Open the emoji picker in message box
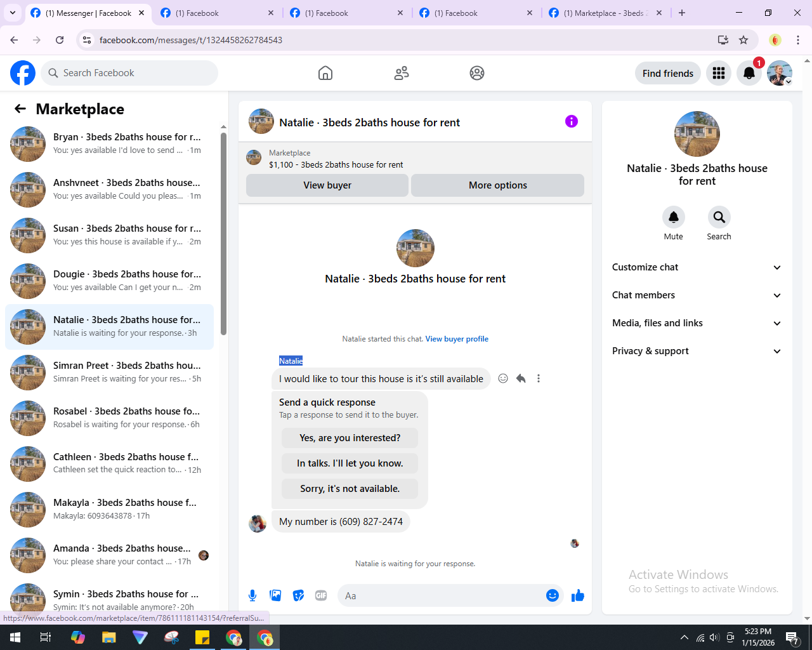The height and width of the screenshot is (650, 812). pyautogui.click(x=553, y=595)
